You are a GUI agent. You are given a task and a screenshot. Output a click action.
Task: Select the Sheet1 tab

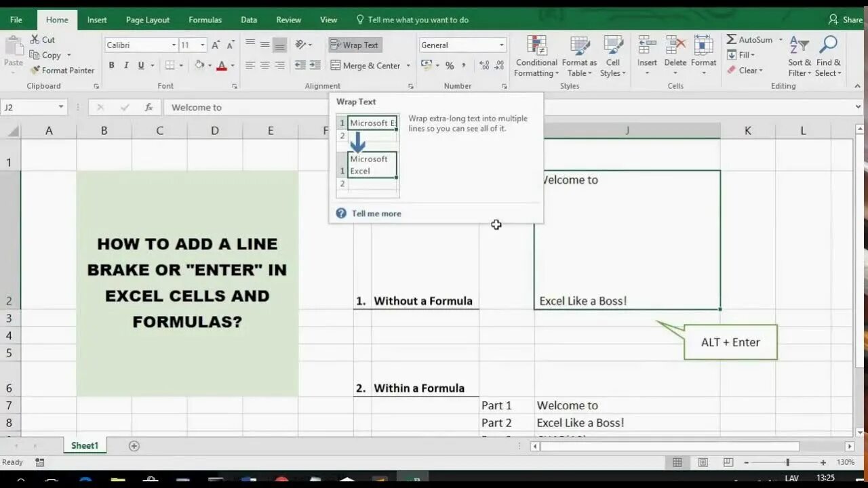pos(85,445)
